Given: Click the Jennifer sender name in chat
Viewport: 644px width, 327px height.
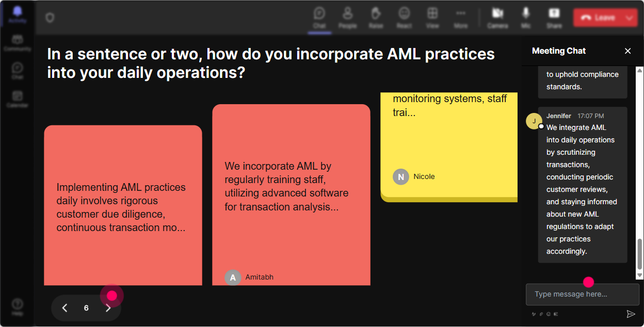Looking at the screenshot, I should (559, 116).
